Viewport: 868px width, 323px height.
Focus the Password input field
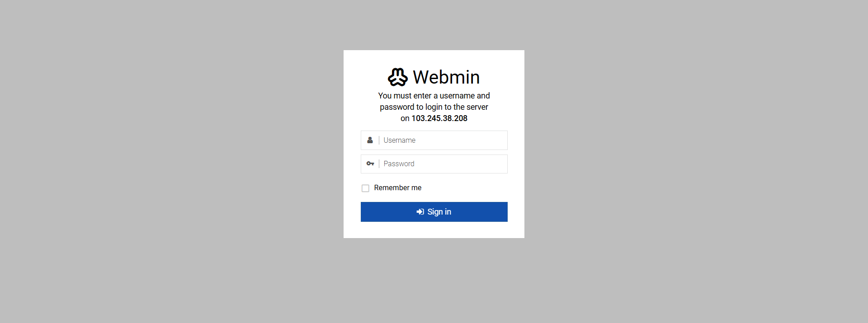[434, 164]
